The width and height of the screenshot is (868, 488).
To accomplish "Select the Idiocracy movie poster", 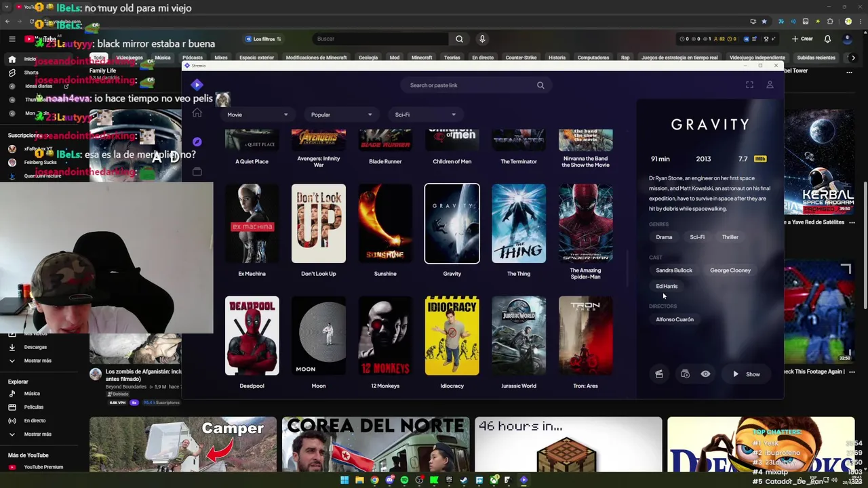I will [x=452, y=335].
